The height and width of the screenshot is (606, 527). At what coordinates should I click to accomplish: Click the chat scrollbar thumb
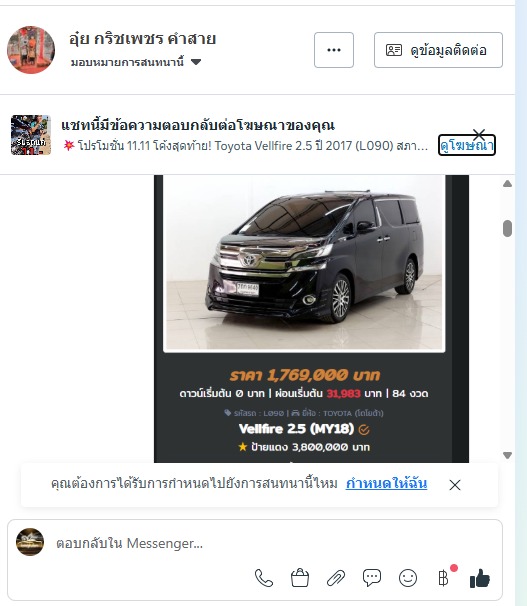click(x=507, y=228)
